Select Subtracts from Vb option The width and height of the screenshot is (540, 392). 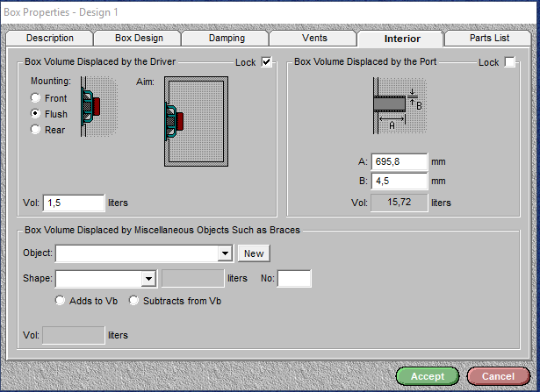click(134, 301)
